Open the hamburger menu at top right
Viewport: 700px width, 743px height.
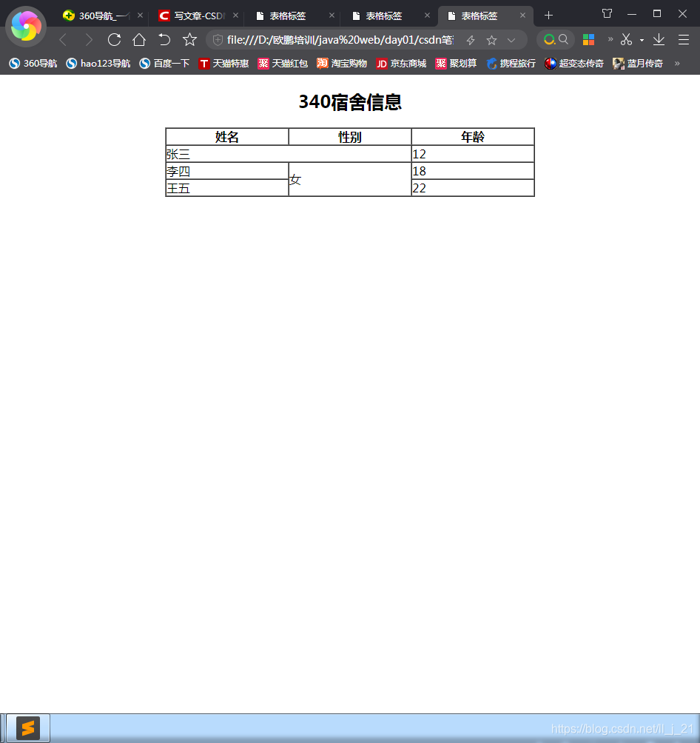click(684, 39)
